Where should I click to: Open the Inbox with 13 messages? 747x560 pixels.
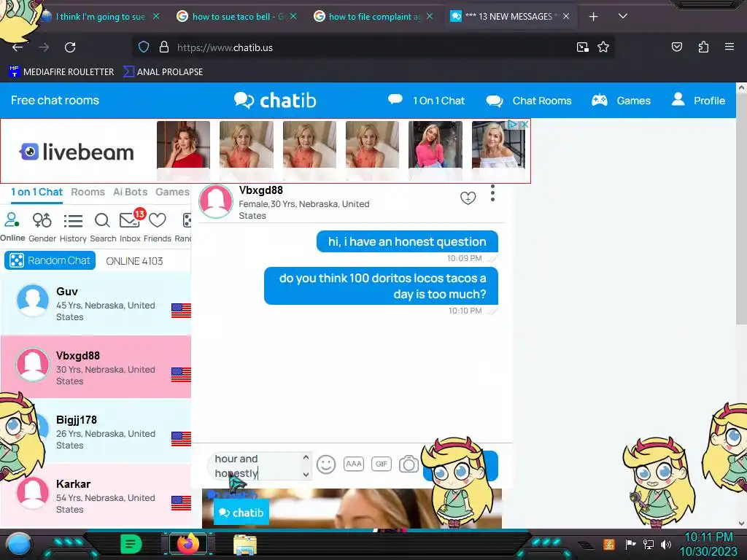point(130,227)
